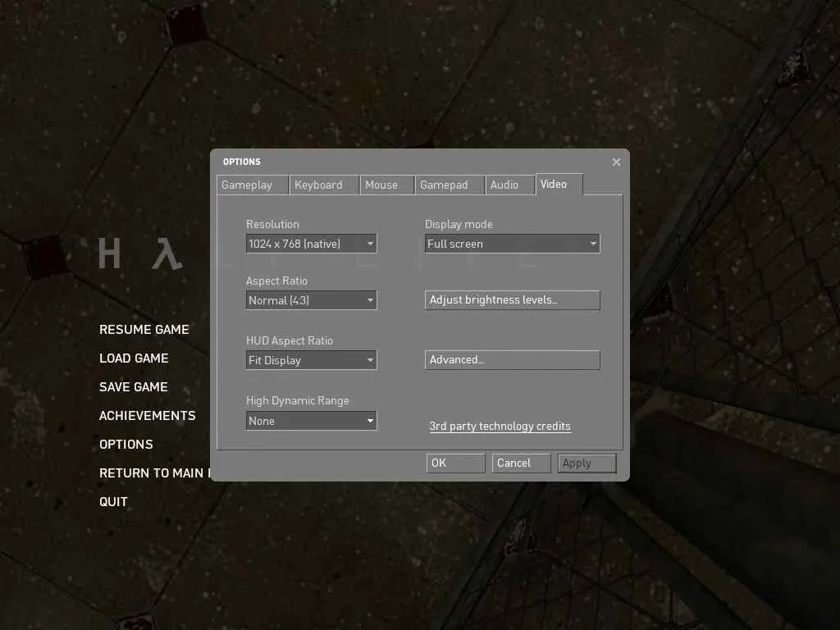The image size is (840, 630).
Task: Open the High Dynamic Range dropdown
Action: pyautogui.click(x=311, y=421)
